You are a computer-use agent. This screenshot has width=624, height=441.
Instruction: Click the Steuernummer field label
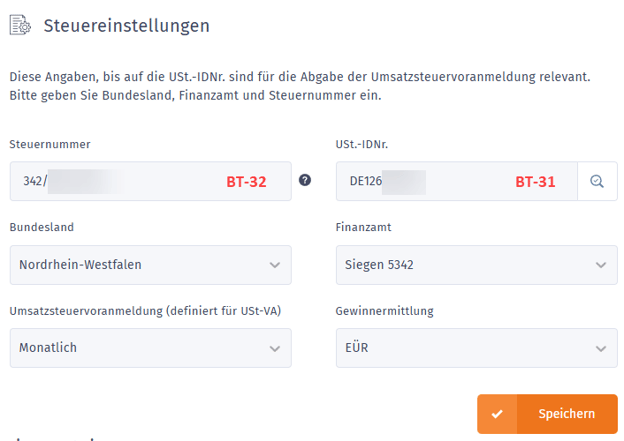pos(50,145)
